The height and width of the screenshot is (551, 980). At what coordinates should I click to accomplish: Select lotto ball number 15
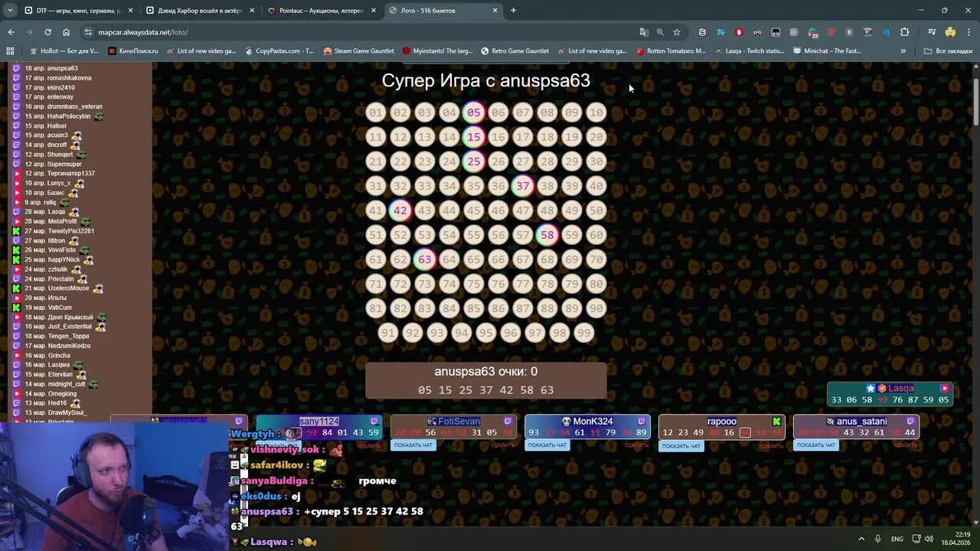click(x=474, y=137)
